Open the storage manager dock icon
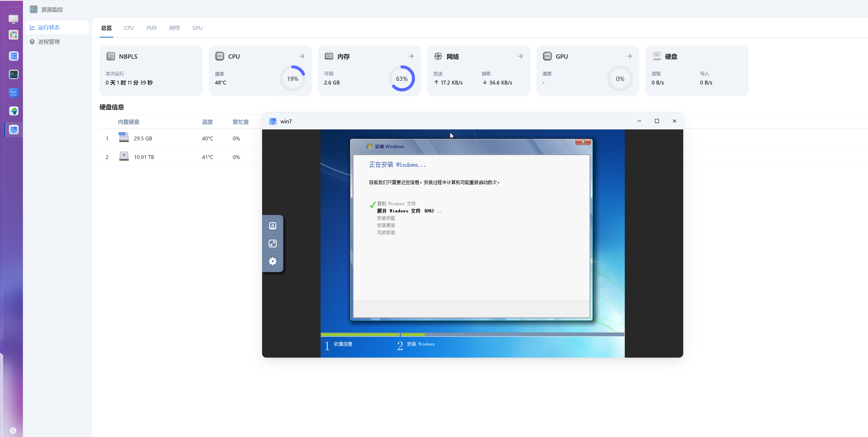The height and width of the screenshot is (437, 868). point(14,56)
